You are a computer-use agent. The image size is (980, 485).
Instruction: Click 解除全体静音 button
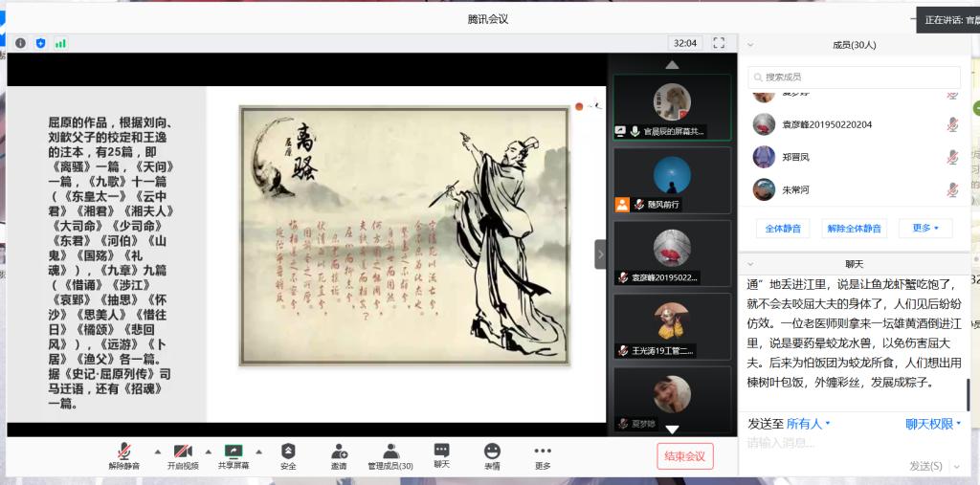(854, 228)
